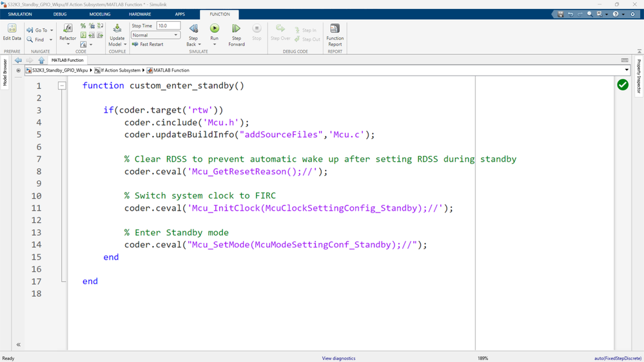Viewport: 644px width, 362px height.
Task: Click the comment (%) code icon
Action: [83, 26]
